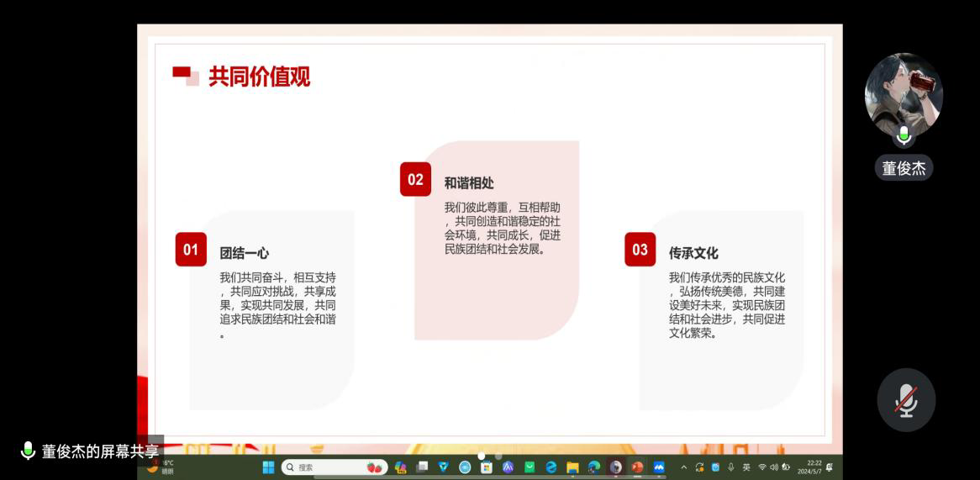This screenshot has width=980, height=480.
Task: Click the Windows Start button
Action: pyautogui.click(x=268, y=467)
